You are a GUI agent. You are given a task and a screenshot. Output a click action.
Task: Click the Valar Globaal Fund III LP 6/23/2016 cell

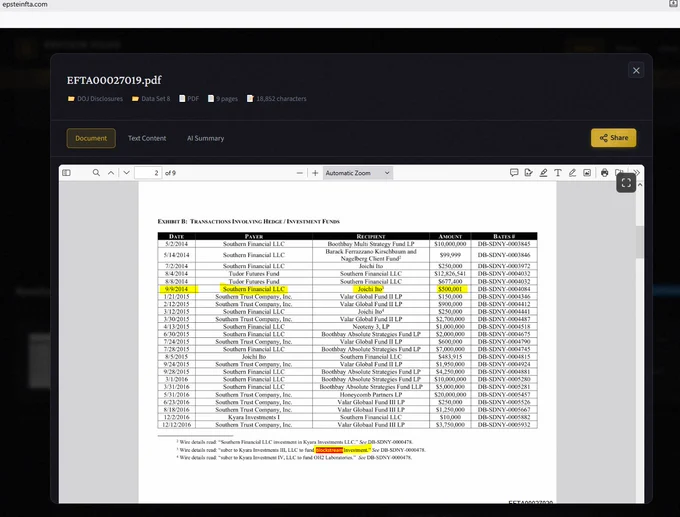371,402
